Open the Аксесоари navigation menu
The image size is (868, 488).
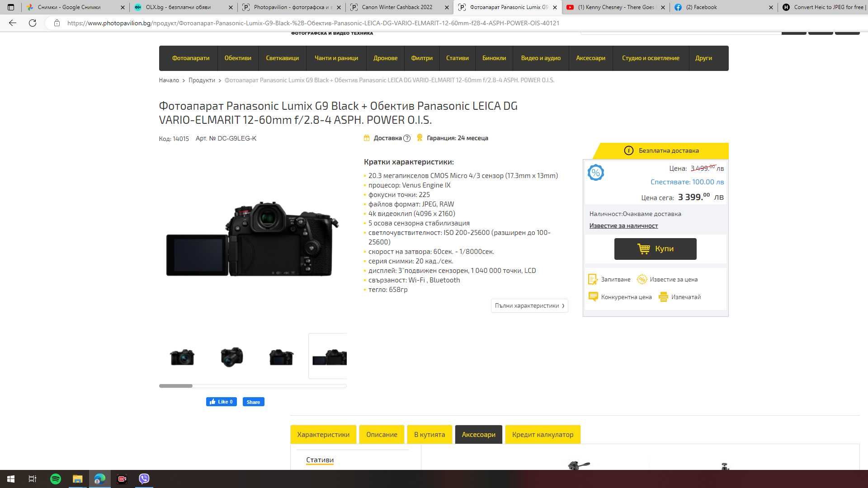coord(590,58)
